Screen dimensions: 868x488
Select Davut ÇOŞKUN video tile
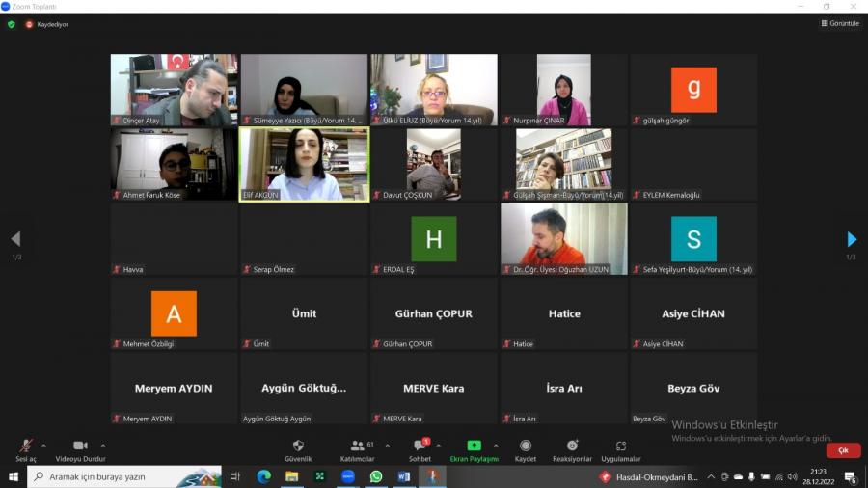coord(434,164)
